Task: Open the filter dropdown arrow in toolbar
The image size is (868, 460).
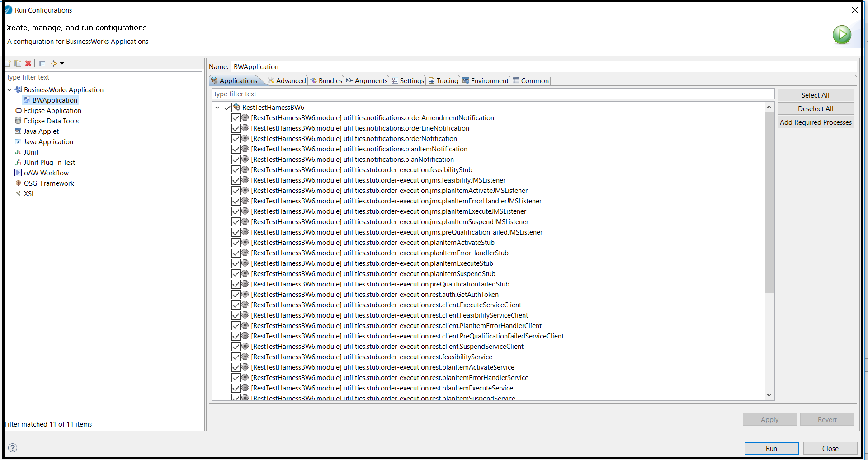Action: tap(62, 64)
